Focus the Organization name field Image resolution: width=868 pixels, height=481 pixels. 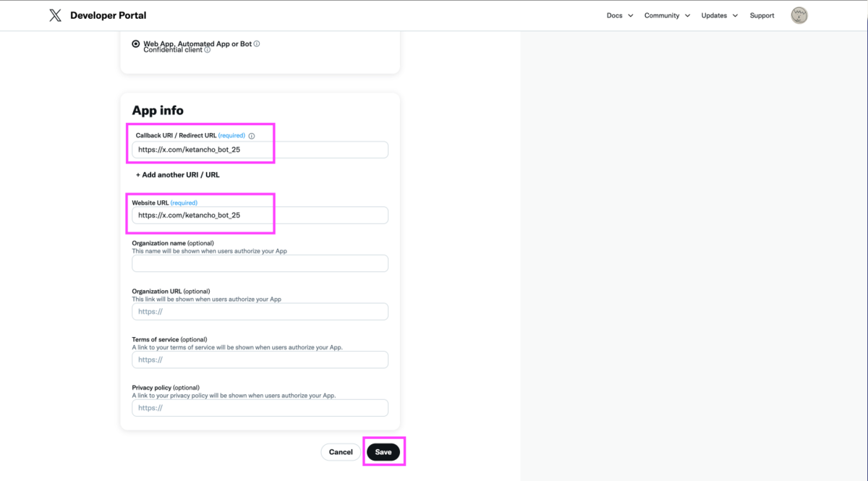260,263
